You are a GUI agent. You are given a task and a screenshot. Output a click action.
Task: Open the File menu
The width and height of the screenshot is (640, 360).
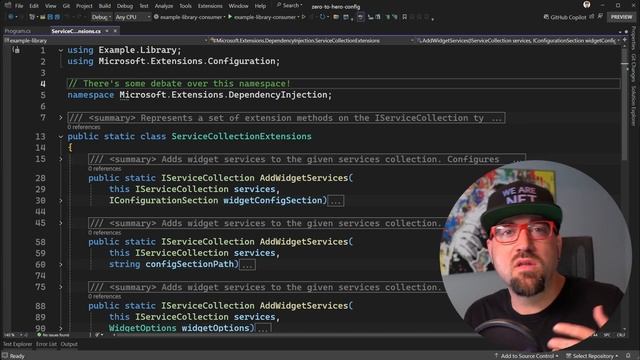point(19,6)
